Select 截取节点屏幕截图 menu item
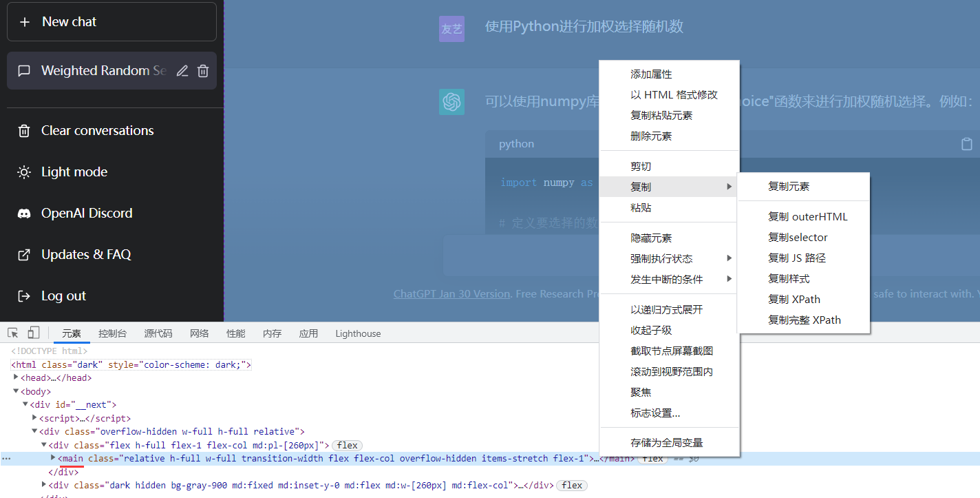Viewport: 980px width, 498px height. (670, 351)
